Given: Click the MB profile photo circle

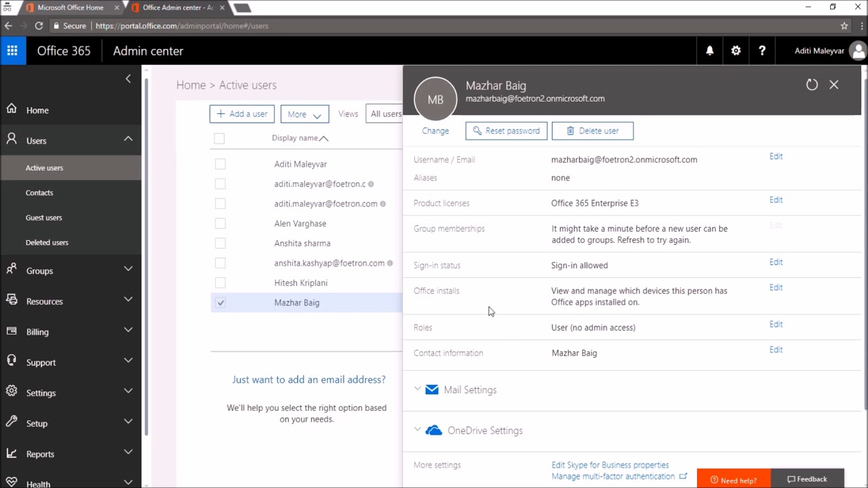Looking at the screenshot, I should pyautogui.click(x=435, y=99).
